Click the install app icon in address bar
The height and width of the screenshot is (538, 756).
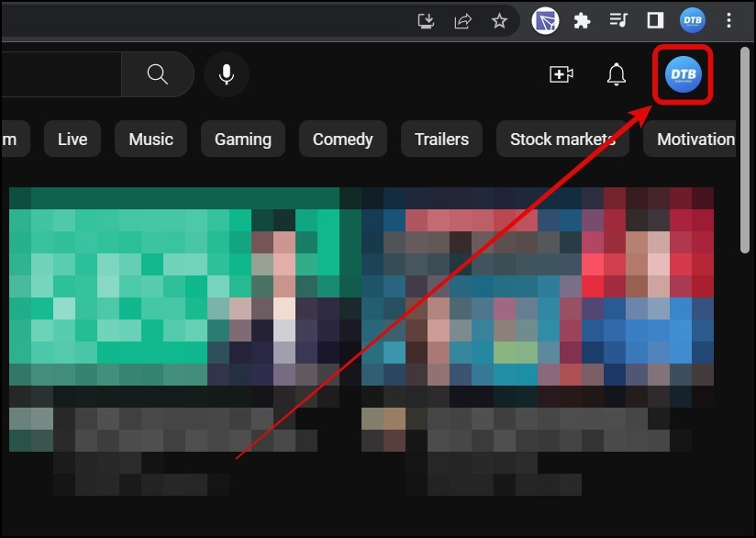(426, 20)
